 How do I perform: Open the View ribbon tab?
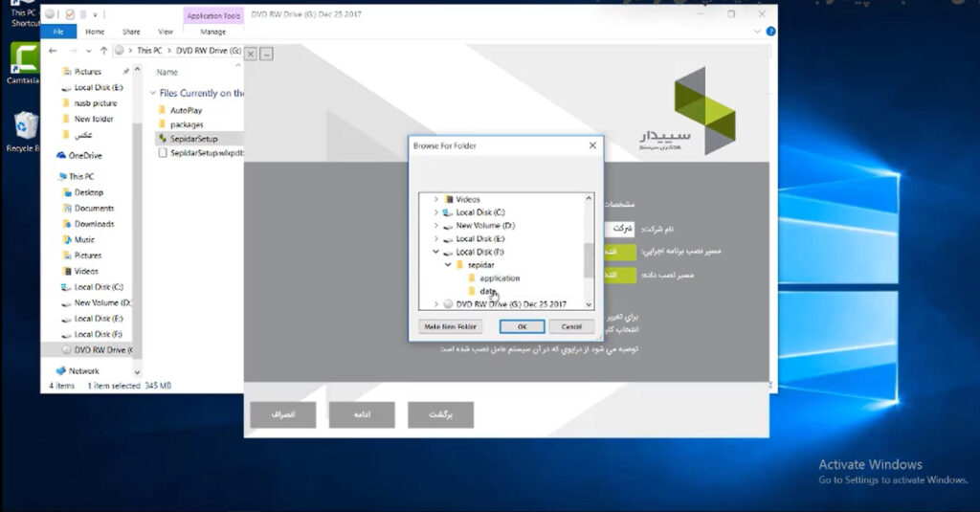point(166,32)
